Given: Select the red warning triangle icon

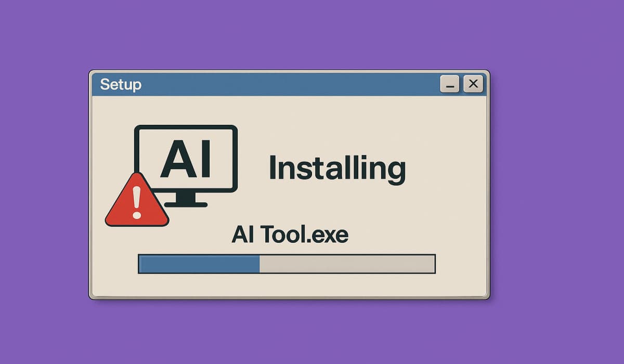Looking at the screenshot, I should [x=136, y=208].
